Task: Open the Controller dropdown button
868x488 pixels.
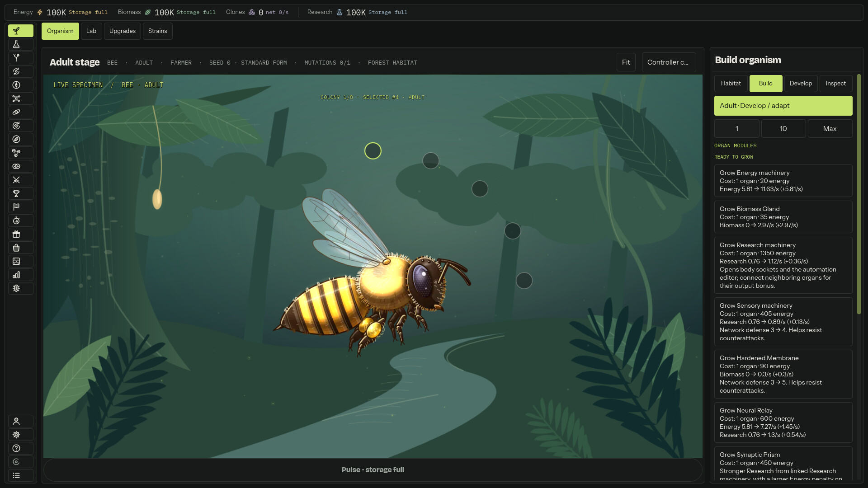Action: [x=669, y=62]
